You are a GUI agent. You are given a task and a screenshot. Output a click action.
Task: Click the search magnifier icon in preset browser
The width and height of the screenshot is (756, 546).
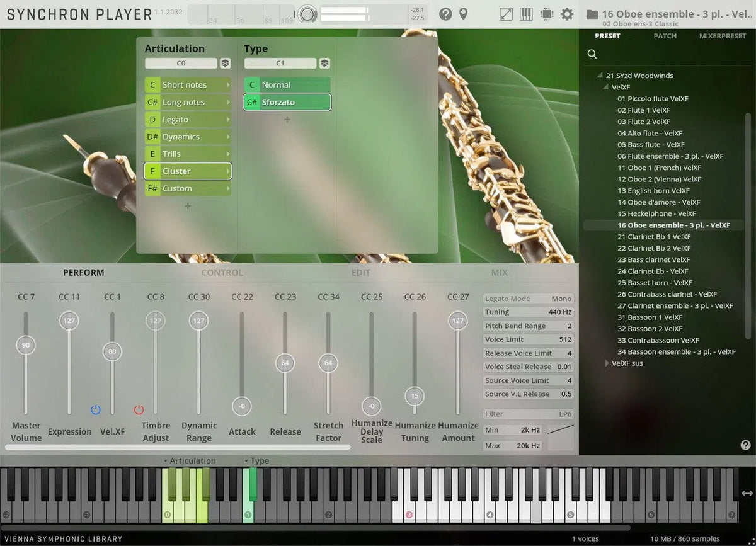(592, 54)
